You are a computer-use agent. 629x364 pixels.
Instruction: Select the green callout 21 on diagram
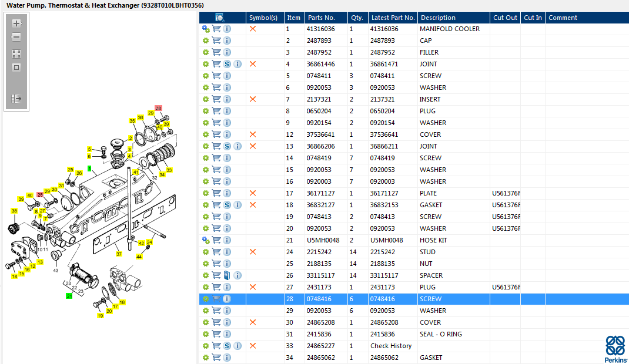pos(69,296)
